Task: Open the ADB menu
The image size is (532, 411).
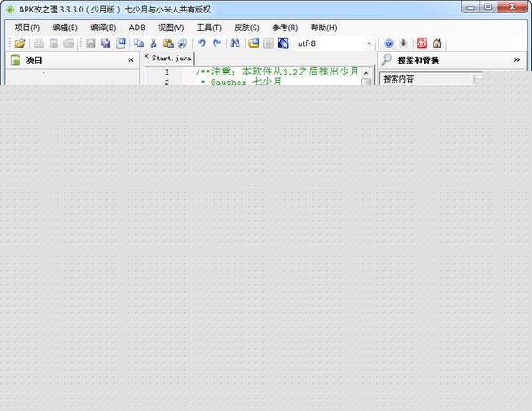Action: click(x=137, y=28)
